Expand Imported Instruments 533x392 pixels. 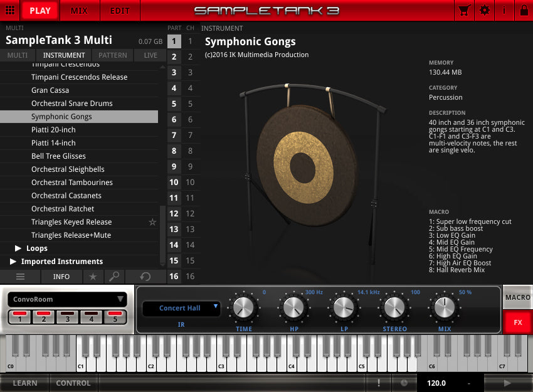[x=14, y=262]
